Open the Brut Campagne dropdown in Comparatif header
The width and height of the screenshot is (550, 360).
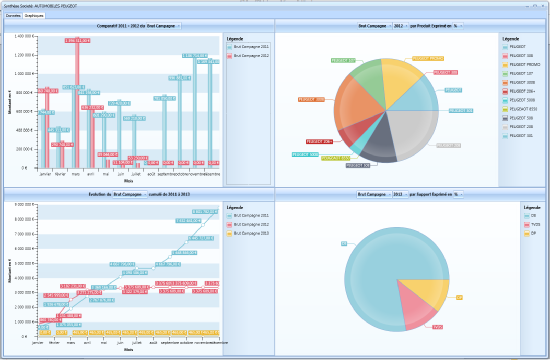click(163, 26)
